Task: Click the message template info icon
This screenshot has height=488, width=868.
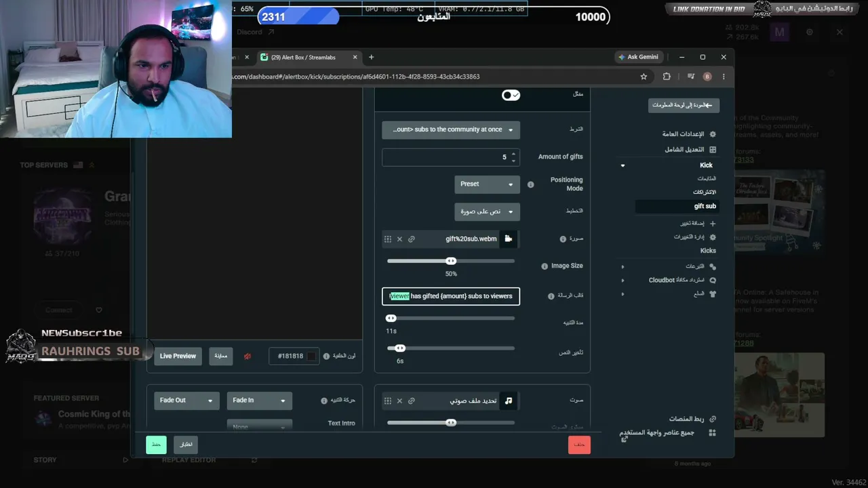Action: click(x=551, y=296)
